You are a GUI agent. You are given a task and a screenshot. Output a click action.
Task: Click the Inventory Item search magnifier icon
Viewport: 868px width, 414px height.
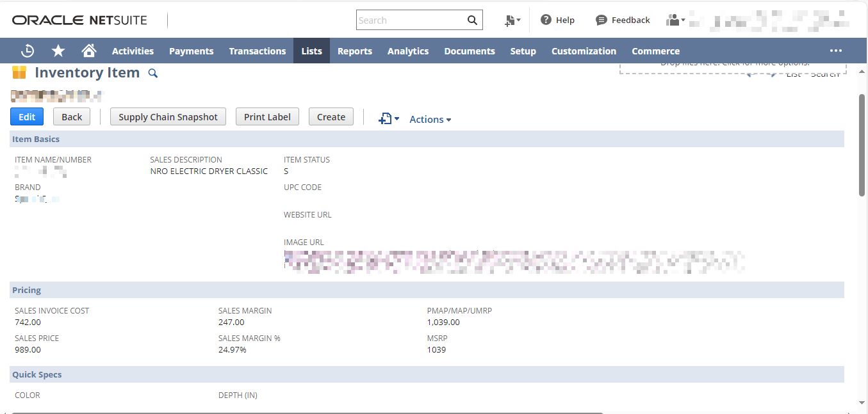pos(152,73)
